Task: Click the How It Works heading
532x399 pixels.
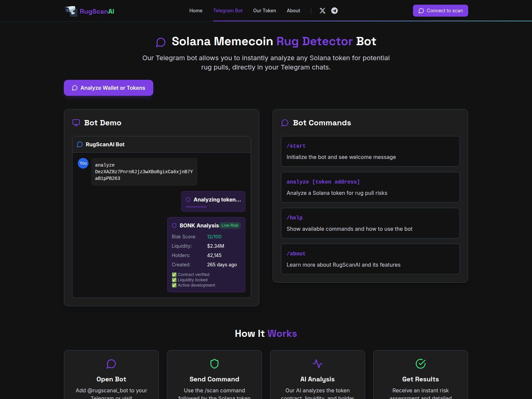Action: coord(266,333)
